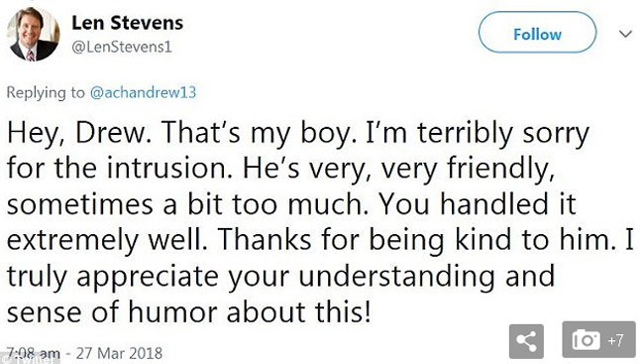
Task: Click the Twitter watermark credit
Action: coord(30,360)
